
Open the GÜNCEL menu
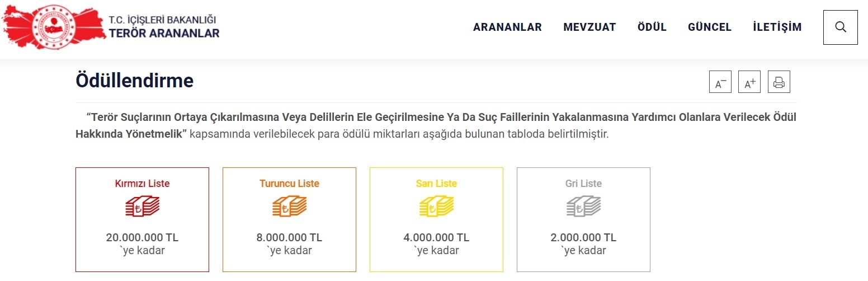click(x=710, y=27)
